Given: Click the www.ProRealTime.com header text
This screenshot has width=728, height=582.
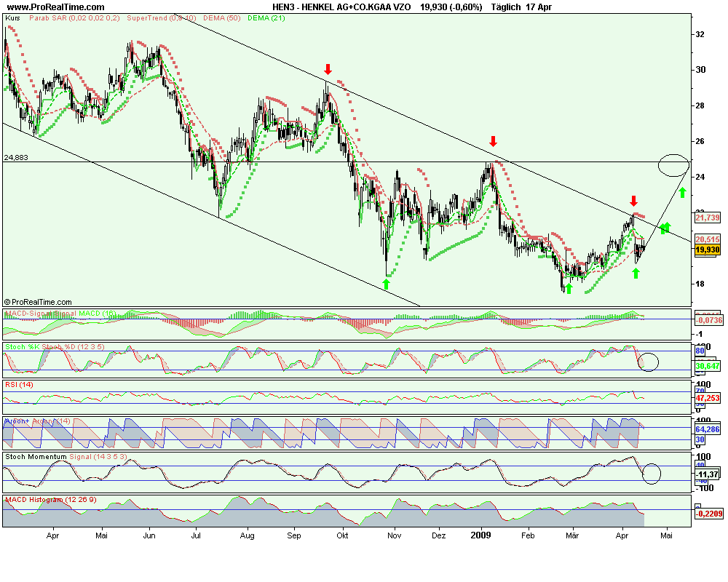Looking at the screenshot, I should 56,7.
